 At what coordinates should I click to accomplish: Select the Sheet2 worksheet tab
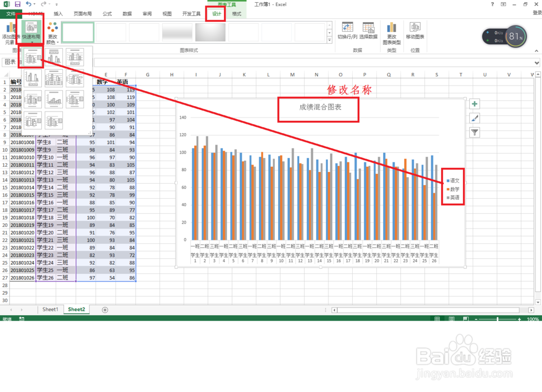click(76, 310)
